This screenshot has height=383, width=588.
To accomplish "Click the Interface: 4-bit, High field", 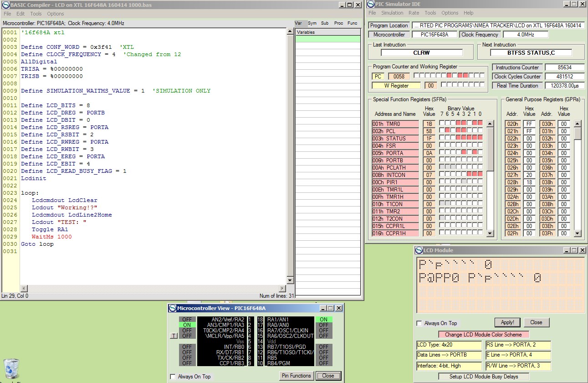I will [x=449, y=366].
